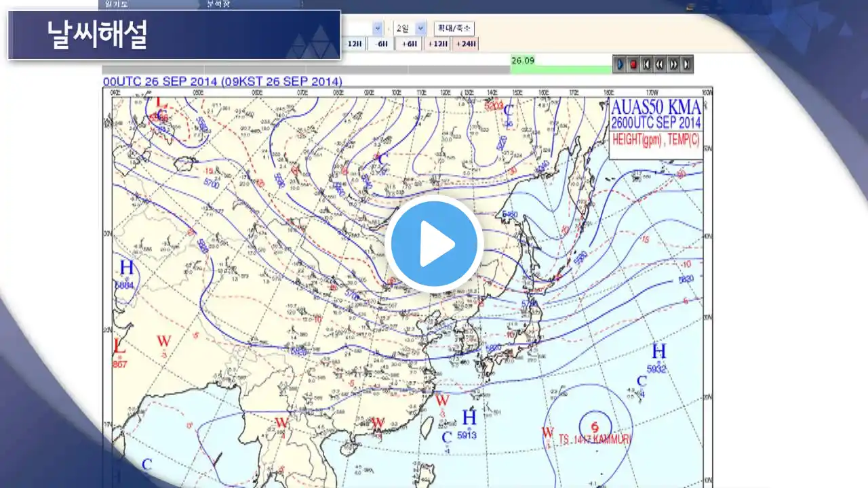
Task: Stop the animation with the red stop icon
Action: 633,64
